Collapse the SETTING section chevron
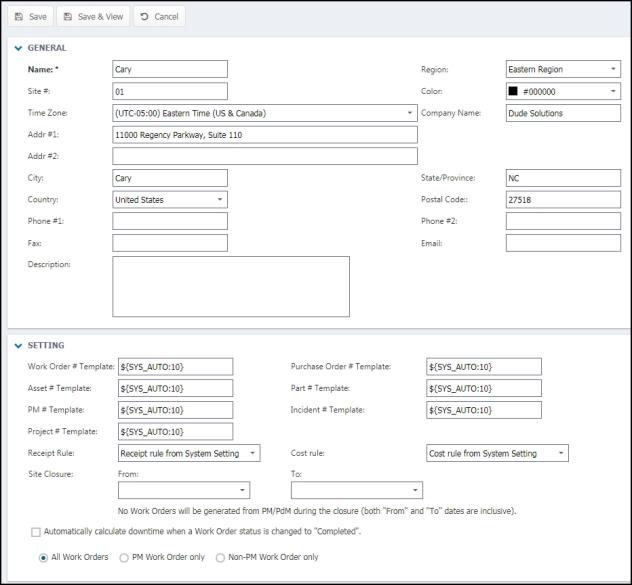Viewport: 632px width, 585px height. [x=18, y=346]
